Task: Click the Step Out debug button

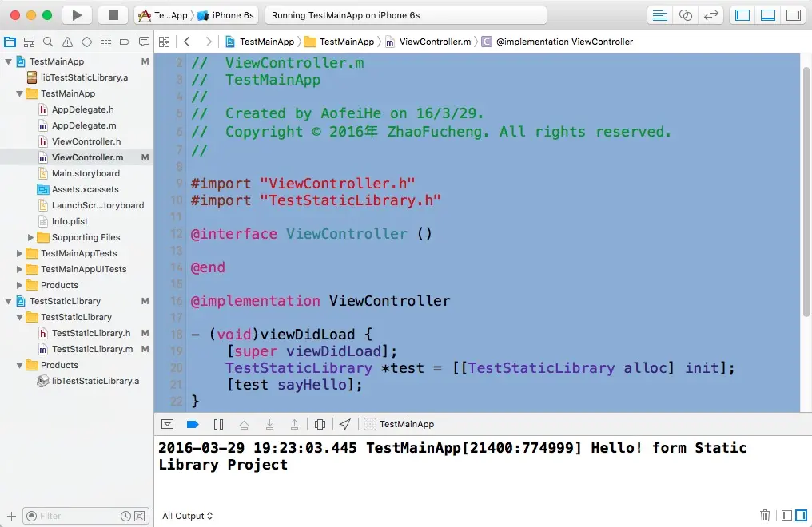Action: tap(294, 425)
